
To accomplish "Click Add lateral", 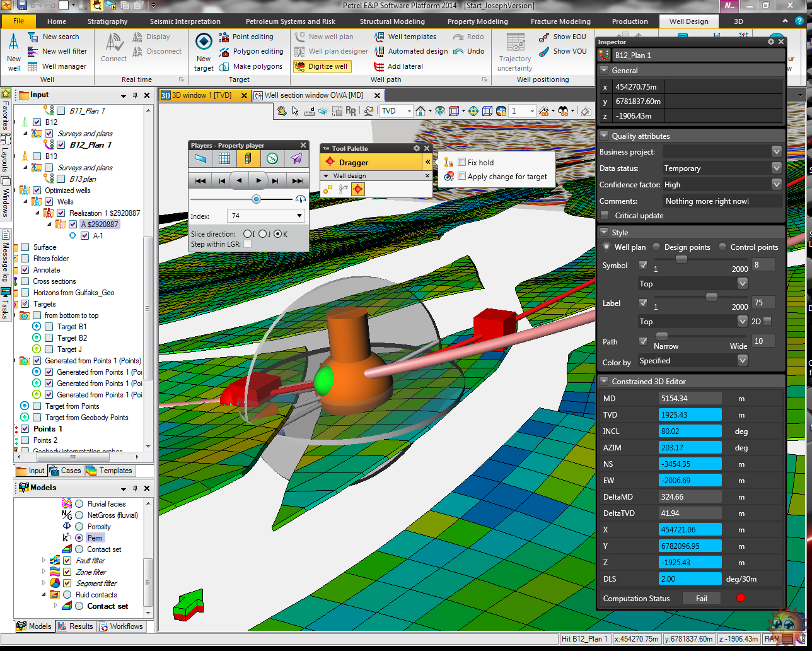I will tap(398, 66).
